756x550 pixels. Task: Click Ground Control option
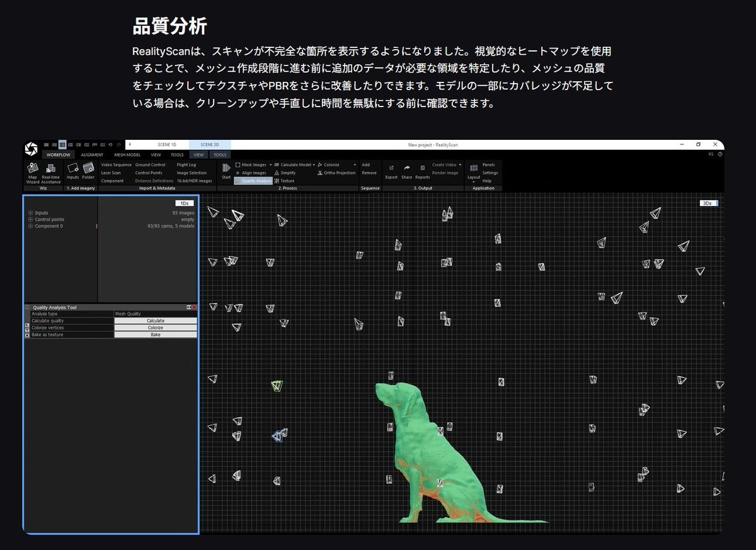pos(151,165)
